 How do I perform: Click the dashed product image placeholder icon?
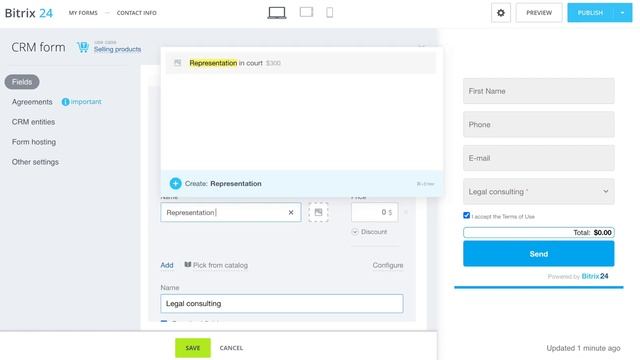pyautogui.click(x=318, y=212)
